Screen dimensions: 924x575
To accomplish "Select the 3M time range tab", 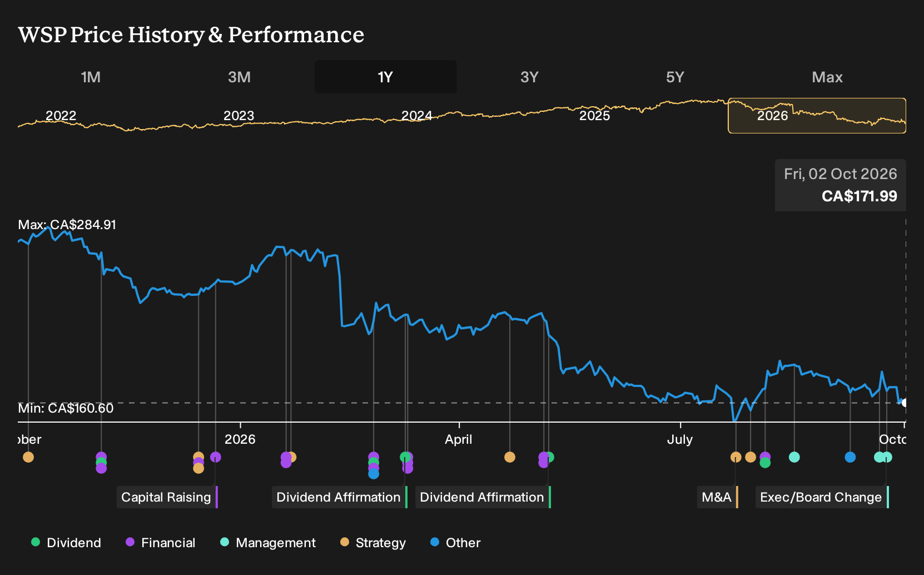I will (x=239, y=77).
